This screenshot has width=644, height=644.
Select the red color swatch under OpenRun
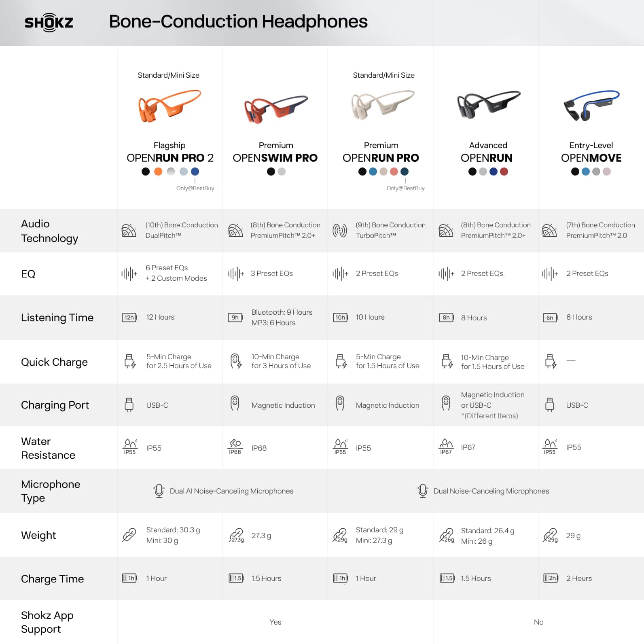(504, 172)
